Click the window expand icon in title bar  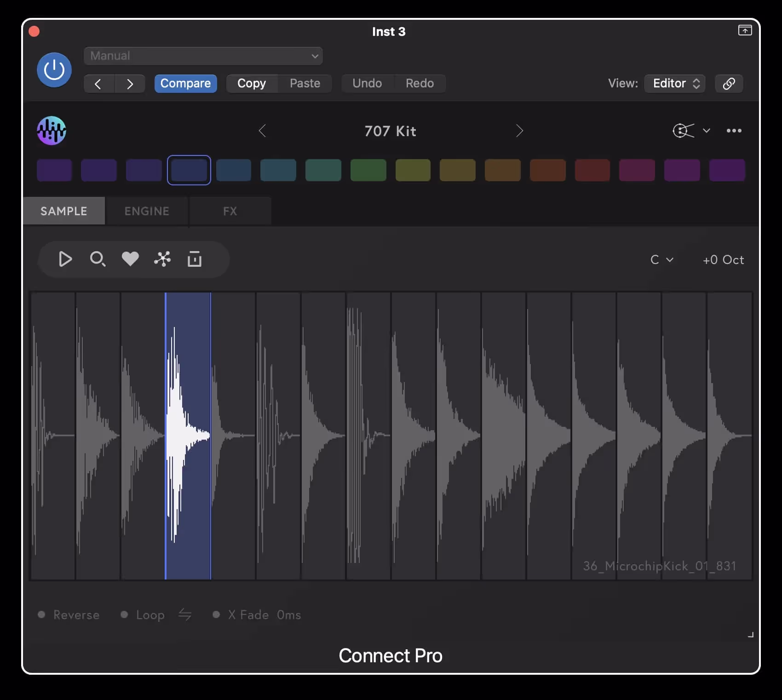pos(745,30)
